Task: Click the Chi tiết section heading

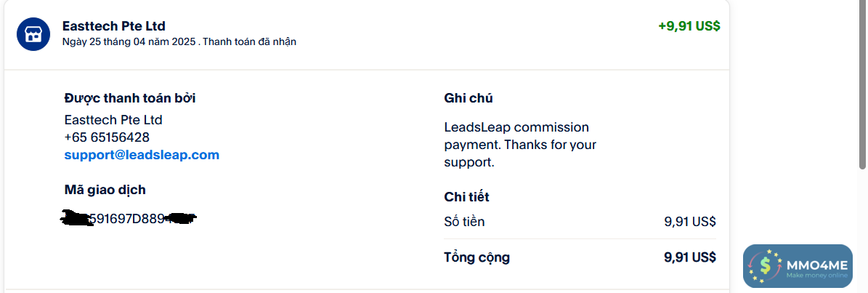Action: pos(466,197)
